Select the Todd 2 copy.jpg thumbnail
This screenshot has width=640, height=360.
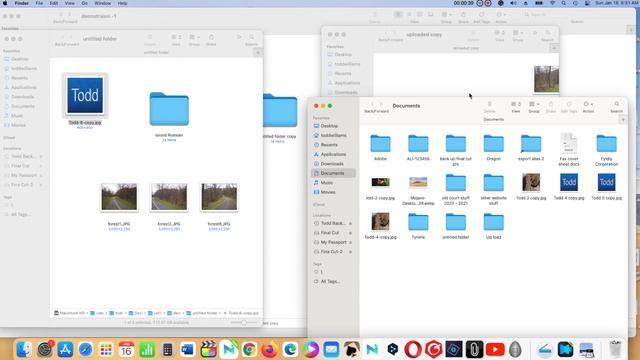click(531, 182)
